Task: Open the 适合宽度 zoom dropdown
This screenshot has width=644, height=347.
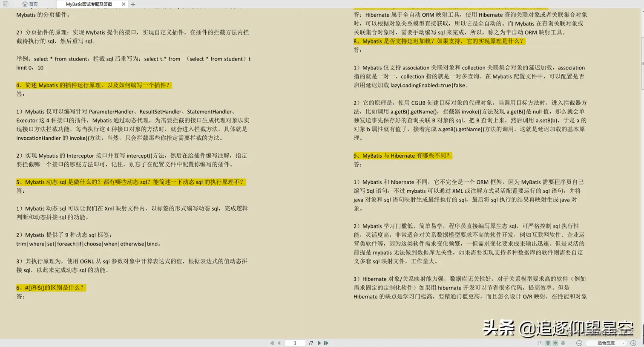Action: tap(606, 343)
